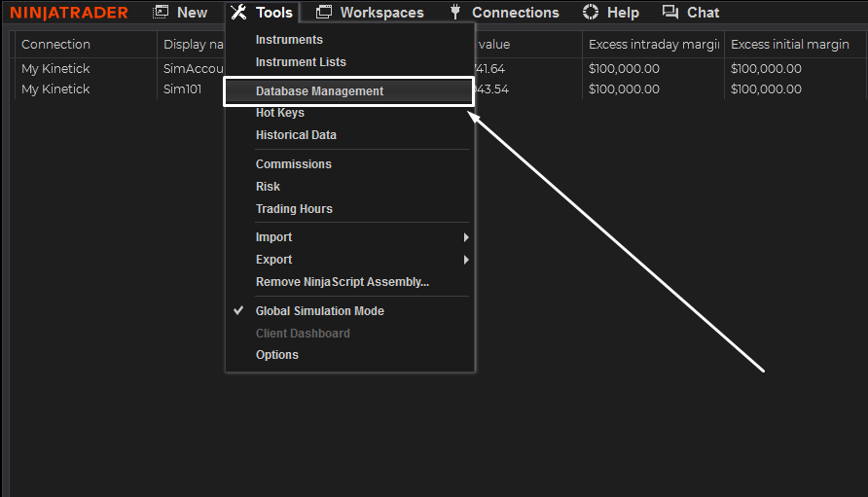This screenshot has width=868, height=497.
Task: Expand the Import submenu arrow
Action: pyautogui.click(x=466, y=237)
